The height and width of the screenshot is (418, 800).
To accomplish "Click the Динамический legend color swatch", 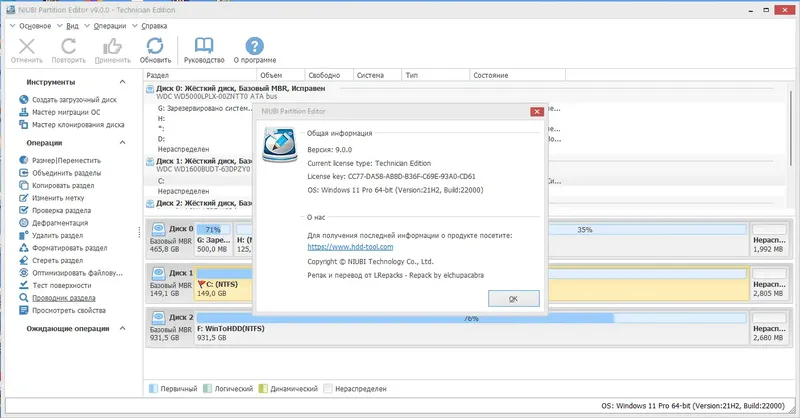I will [263, 389].
